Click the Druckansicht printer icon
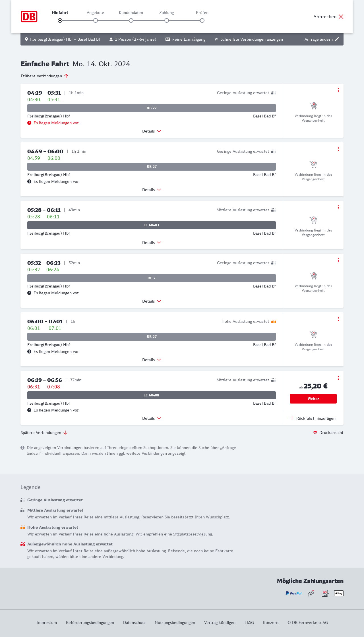Viewport: 364px width, 637px height. tap(315, 433)
